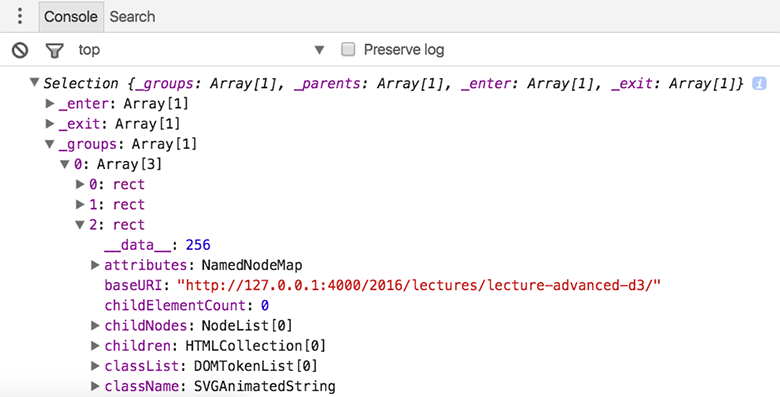Screen dimensions: 780x397
Task: Enable the Preserve log checkbox
Action: pyautogui.click(x=348, y=49)
